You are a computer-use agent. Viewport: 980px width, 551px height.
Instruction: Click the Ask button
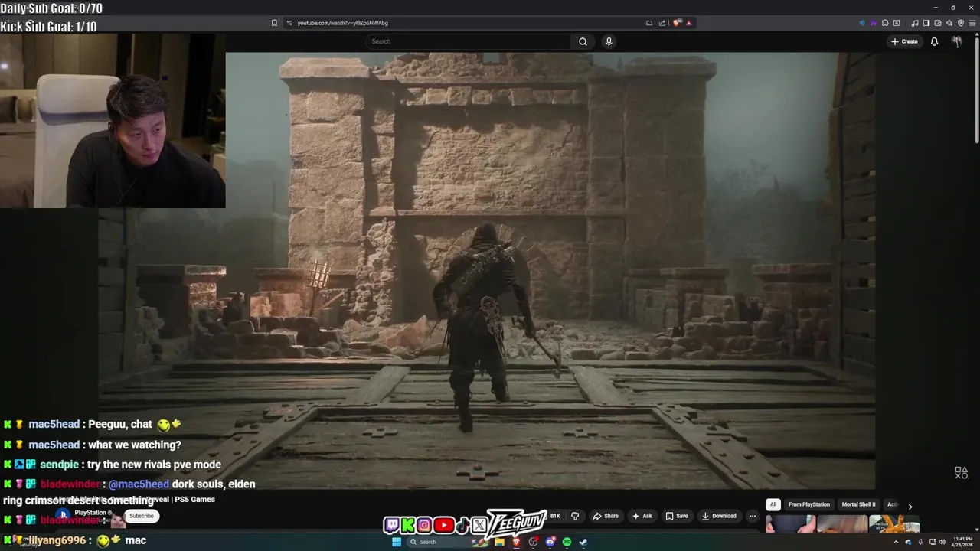pos(642,516)
